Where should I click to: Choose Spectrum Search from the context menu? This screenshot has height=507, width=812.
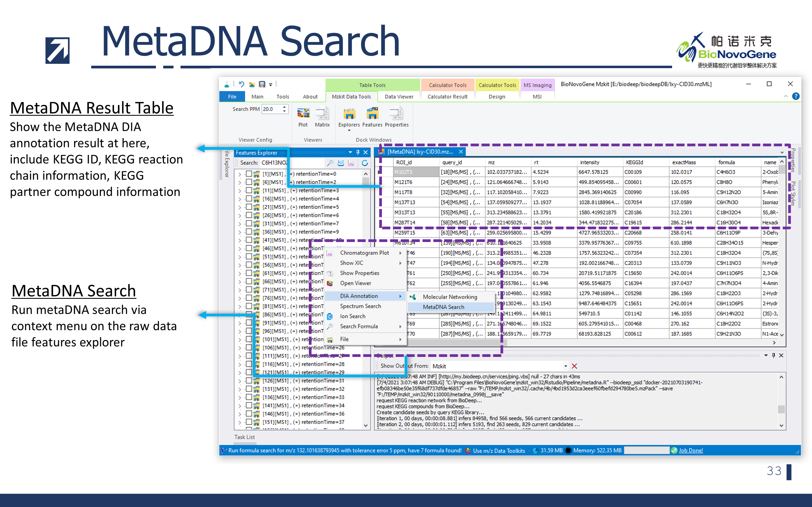(x=360, y=306)
